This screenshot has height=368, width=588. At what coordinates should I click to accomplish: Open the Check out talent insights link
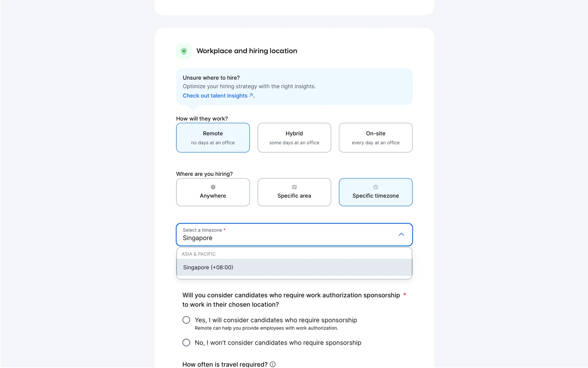(x=215, y=96)
